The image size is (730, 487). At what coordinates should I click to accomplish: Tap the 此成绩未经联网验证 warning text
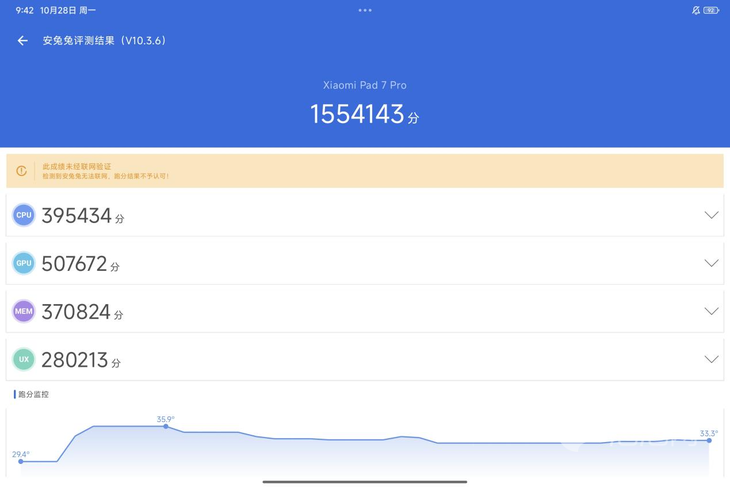click(x=77, y=166)
